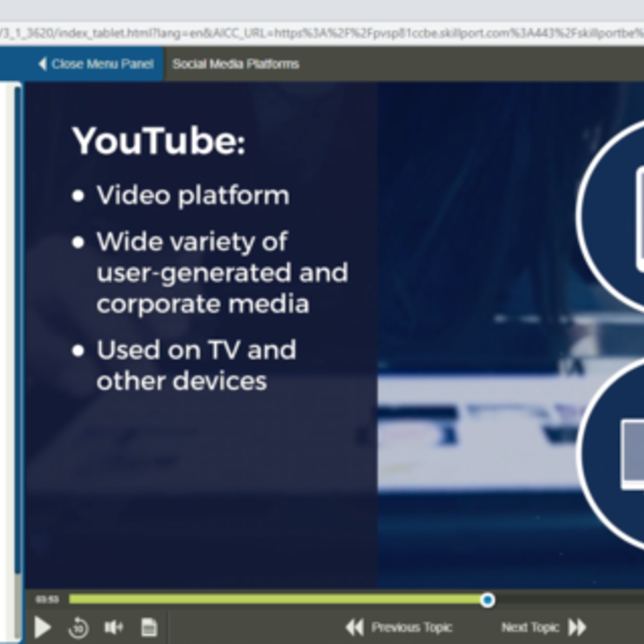Mute audio with the speaker icon
The height and width of the screenshot is (644, 644).
coord(114,627)
